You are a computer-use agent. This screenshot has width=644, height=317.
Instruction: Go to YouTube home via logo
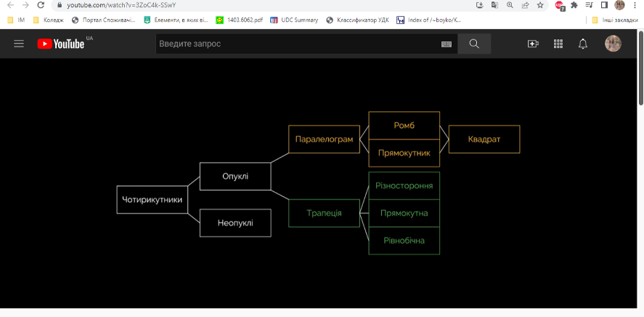(x=61, y=44)
